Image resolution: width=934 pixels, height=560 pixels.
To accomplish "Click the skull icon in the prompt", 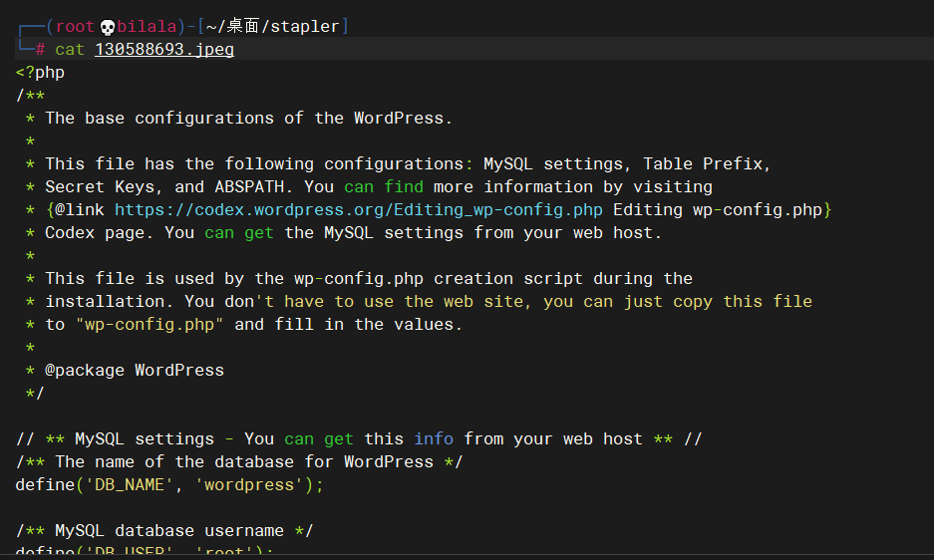I will pos(108,27).
